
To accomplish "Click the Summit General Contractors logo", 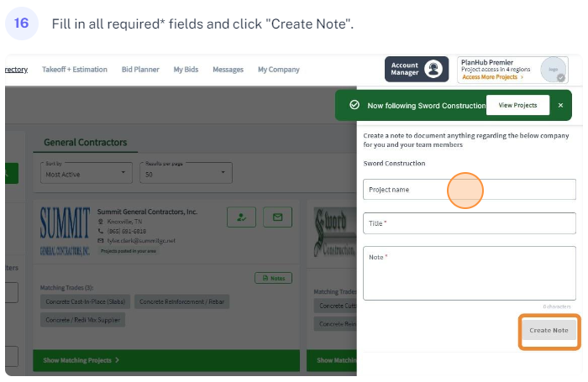I will (x=65, y=231).
